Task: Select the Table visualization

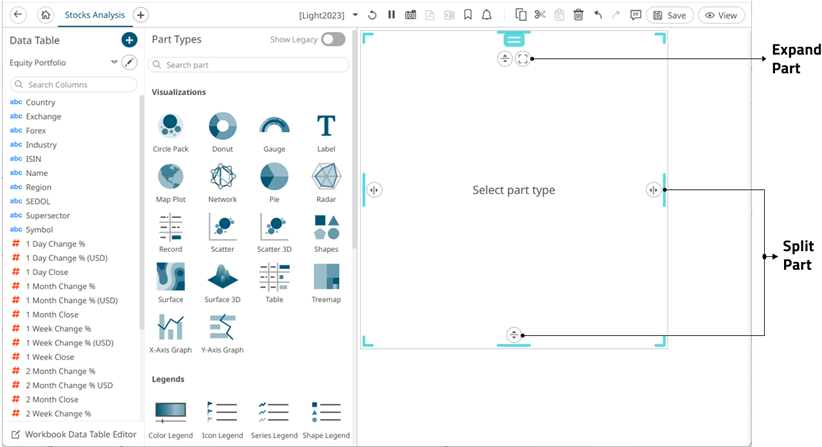Action: pos(274,283)
